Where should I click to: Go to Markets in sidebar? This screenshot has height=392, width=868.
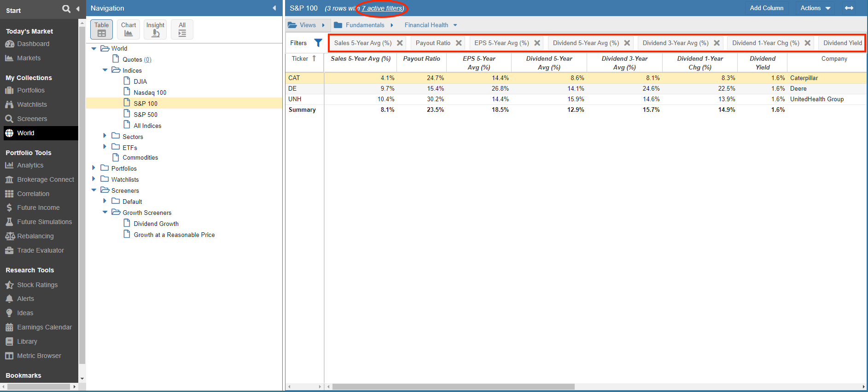[29, 58]
